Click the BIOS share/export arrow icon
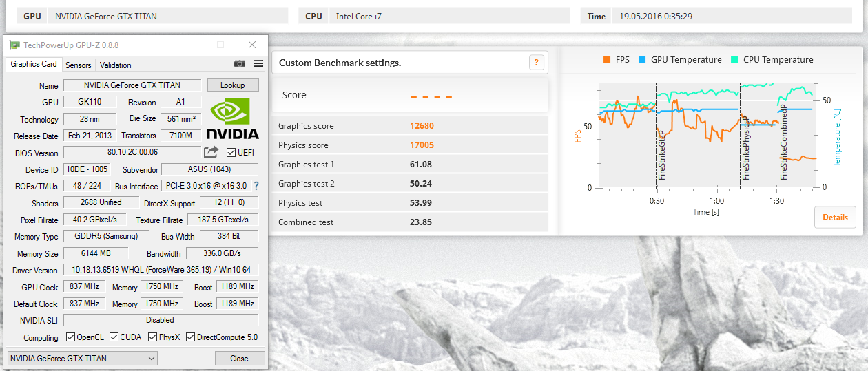Viewport: 868px width, 371px height. pyautogui.click(x=211, y=152)
